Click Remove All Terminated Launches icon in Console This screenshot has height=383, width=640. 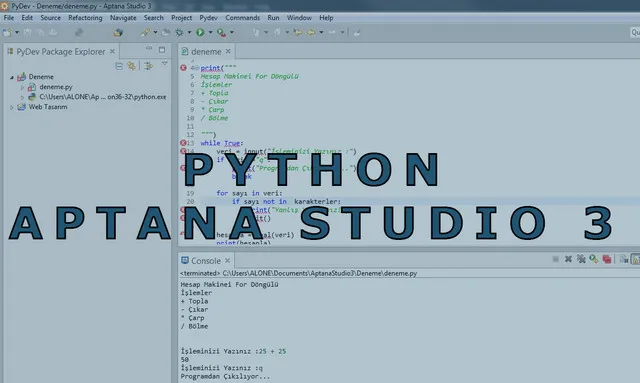[581, 259]
